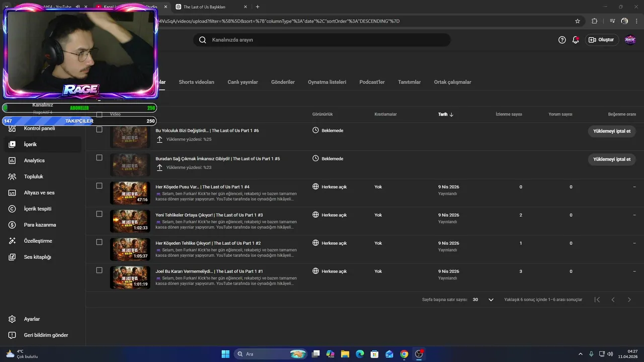The width and height of the screenshot is (644, 362).
Task: Cancel upload of Part 1 #5 video
Action: point(612,159)
